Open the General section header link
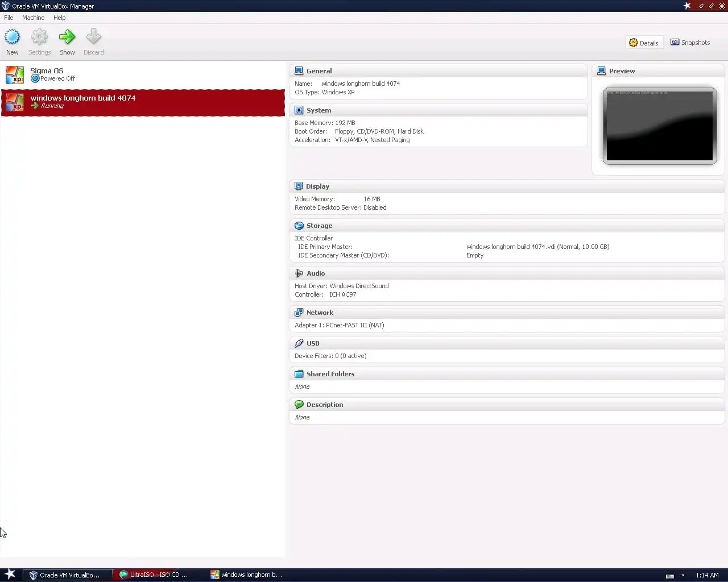The height and width of the screenshot is (582, 728). tap(319, 71)
